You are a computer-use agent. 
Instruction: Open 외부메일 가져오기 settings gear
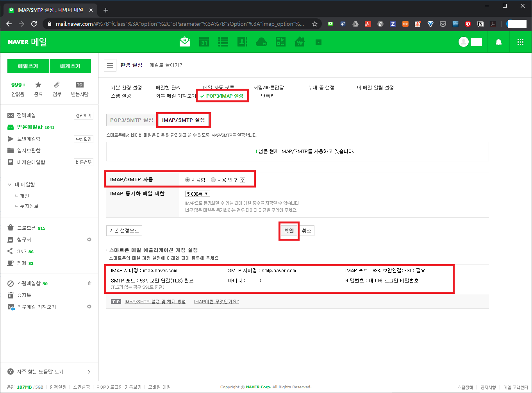(x=89, y=307)
